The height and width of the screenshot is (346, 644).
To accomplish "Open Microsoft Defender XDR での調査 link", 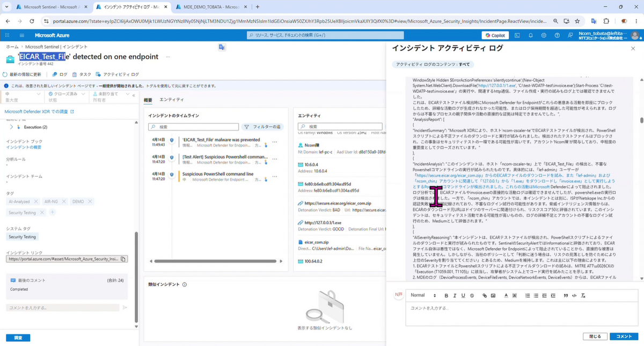I will pos(39,112).
